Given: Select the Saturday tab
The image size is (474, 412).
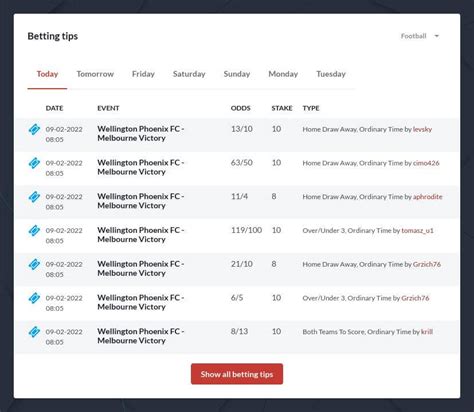Looking at the screenshot, I should (x=189, y=74).
